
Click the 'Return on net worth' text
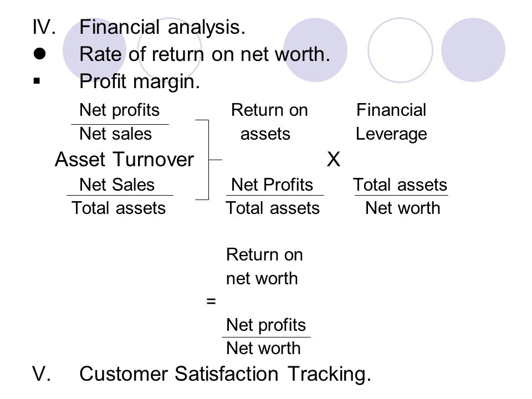pyautogui.click(x=264, y=267)
